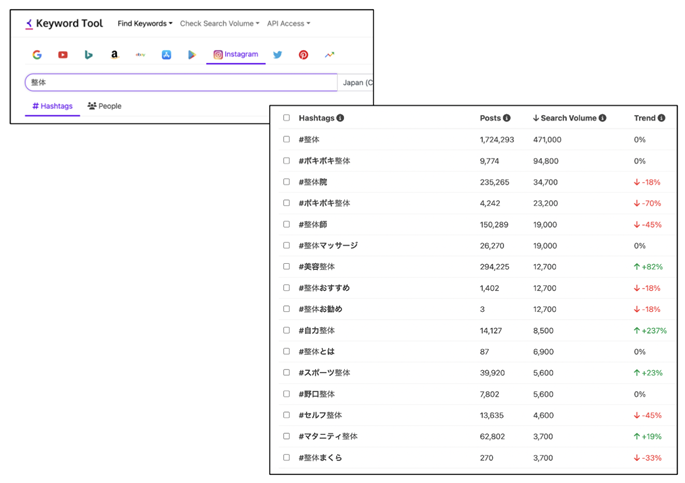This screenshot has width=685, height=483.
Task: Select the App Store platform icon
Action: [166, 55]
